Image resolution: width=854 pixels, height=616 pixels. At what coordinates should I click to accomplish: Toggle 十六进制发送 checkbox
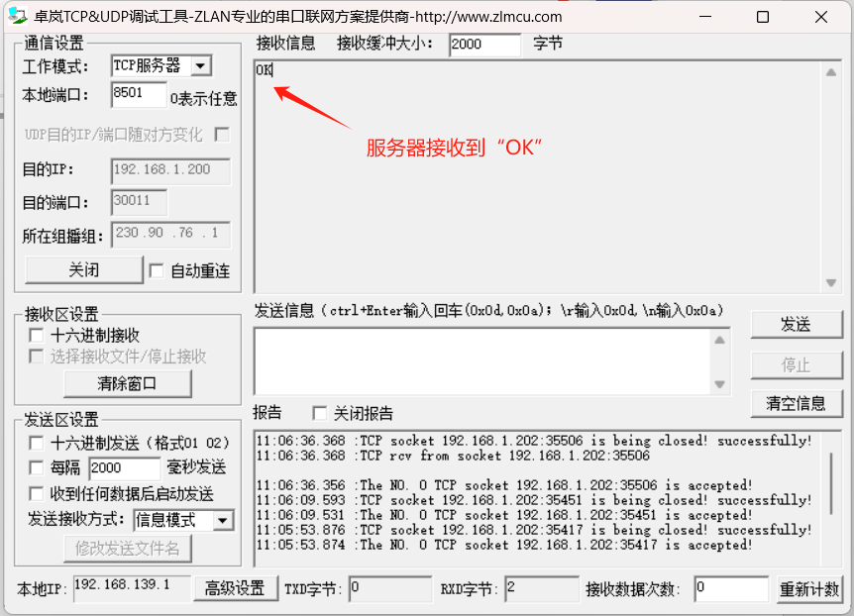pyautogui.click(x=37, y=443)
